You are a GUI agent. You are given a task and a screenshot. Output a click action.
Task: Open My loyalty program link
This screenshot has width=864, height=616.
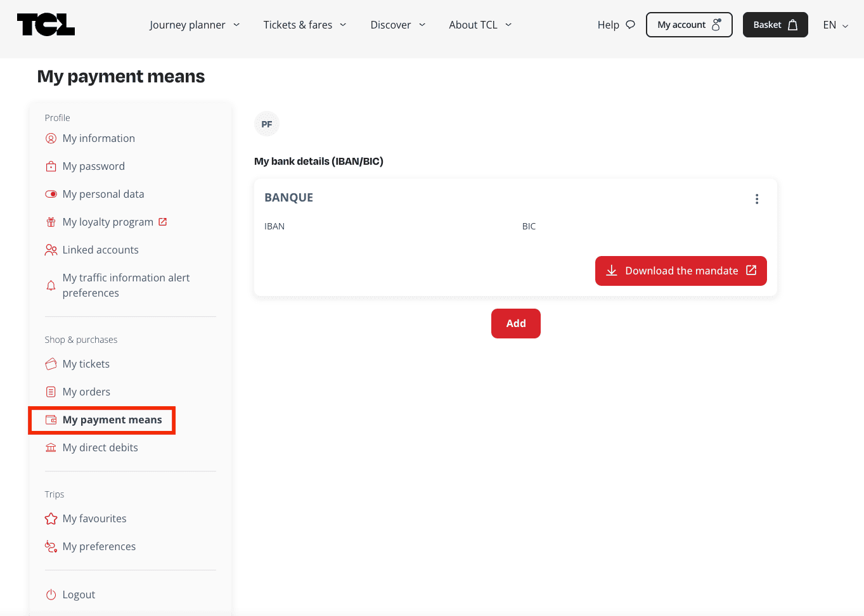[x=108, y=222]
